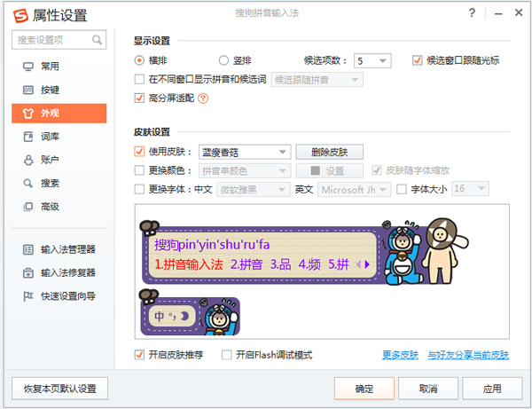Open 输入法管理器
Viewport: 532px width, 409px height.
[59, 250]
